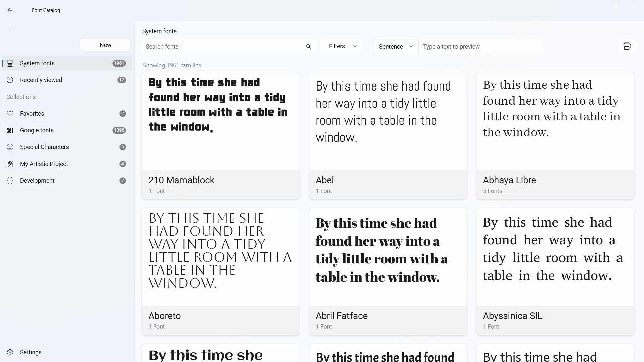The height and width of the screenshot is (362, 644).
Task: Select the System fonts sidebar icon
Action: [x=10, y=63]
